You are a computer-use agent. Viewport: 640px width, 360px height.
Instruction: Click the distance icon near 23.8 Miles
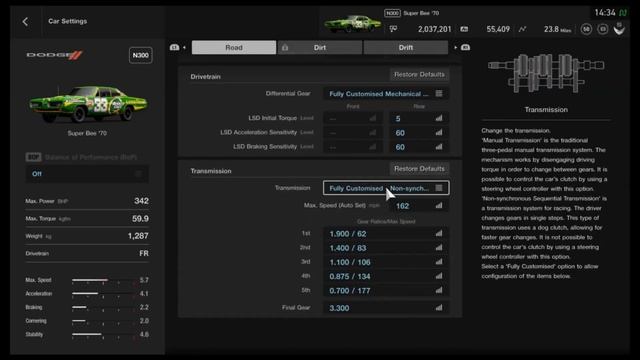point(522,29)
